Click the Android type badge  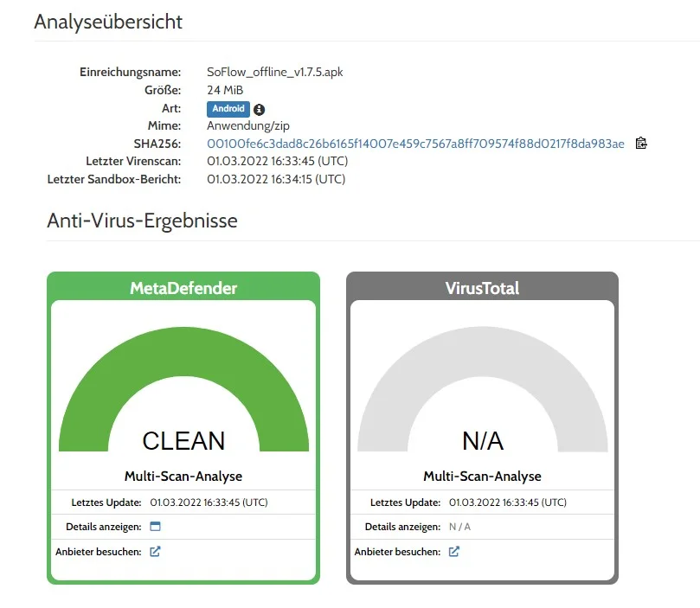[228, 109]
